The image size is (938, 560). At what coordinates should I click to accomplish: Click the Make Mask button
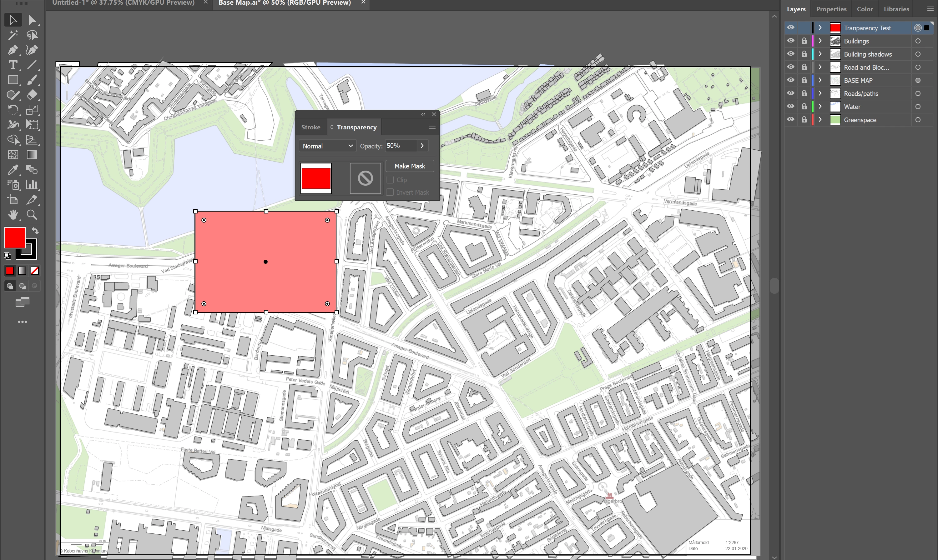pyautogui.click(x=409, y=166)
